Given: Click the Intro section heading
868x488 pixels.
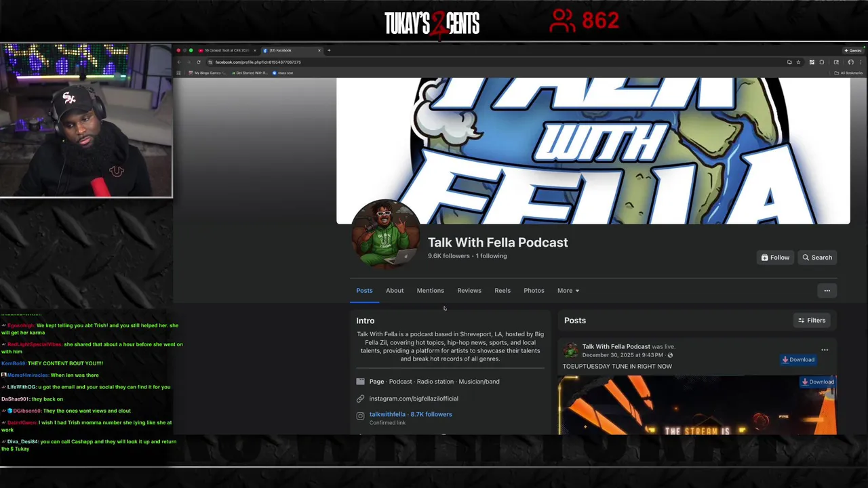Looking at the screenshot, I should 366,321.
